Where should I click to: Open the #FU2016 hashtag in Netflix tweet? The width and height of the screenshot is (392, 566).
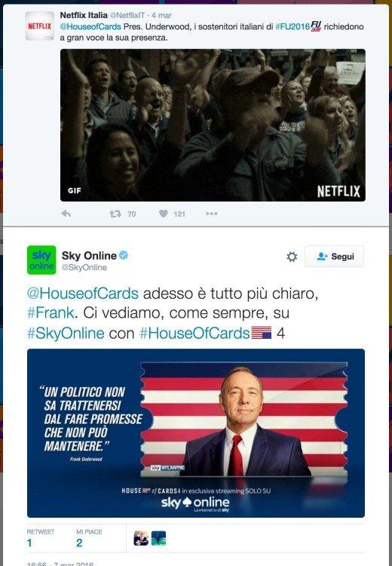(x=292, y=26)
